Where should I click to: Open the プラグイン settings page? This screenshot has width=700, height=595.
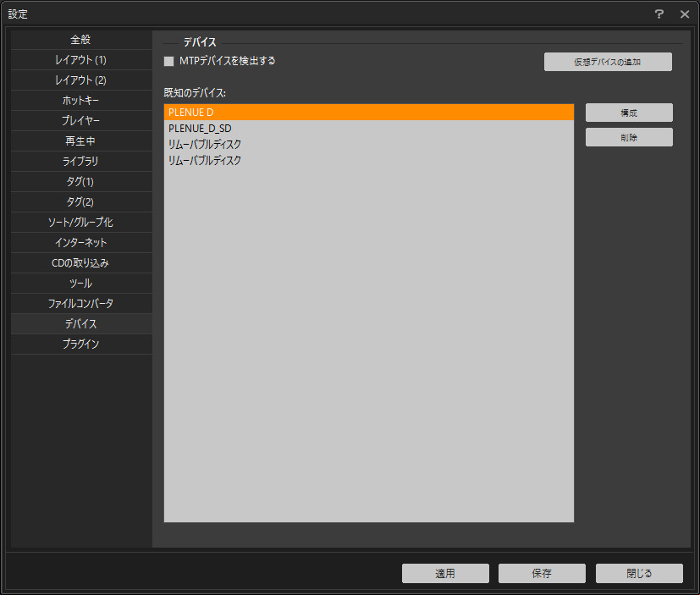point(81,344)
